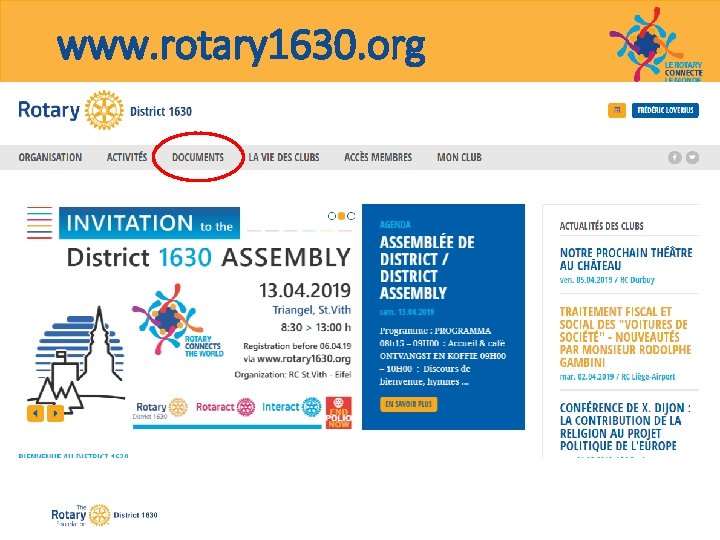720x540 pixels.
Task: Open the Activités menu
Action: (127, 158)
